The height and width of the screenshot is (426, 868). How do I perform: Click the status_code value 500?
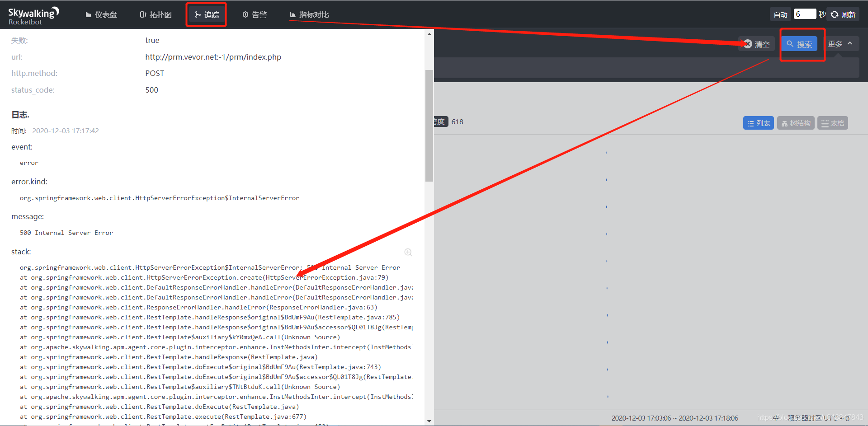(151, 90)
